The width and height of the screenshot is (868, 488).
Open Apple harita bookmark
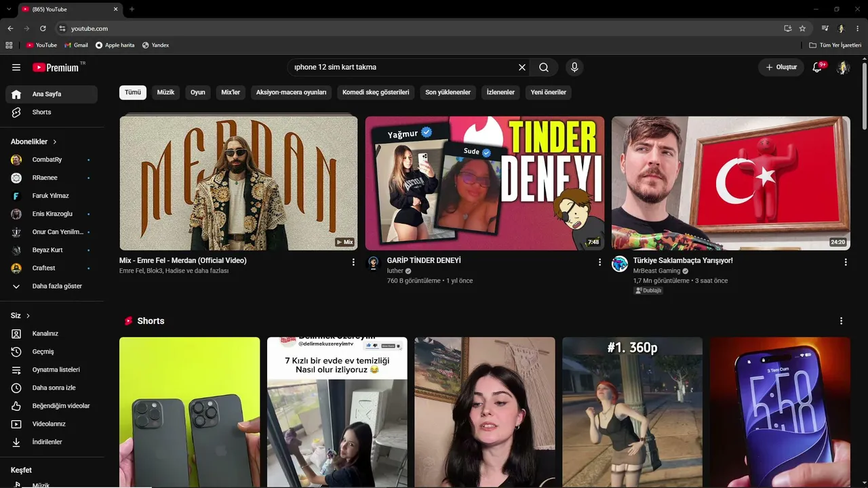coord(115,45)
